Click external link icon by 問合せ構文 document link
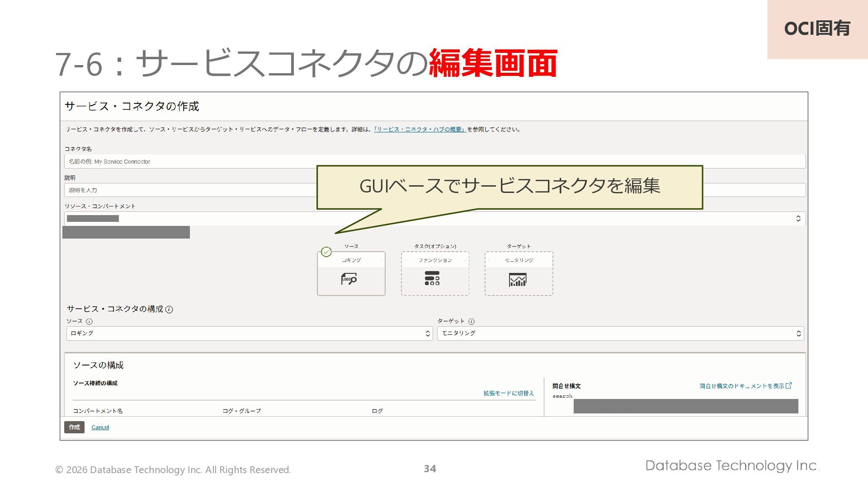868x488 pixels. click(789, 385)
